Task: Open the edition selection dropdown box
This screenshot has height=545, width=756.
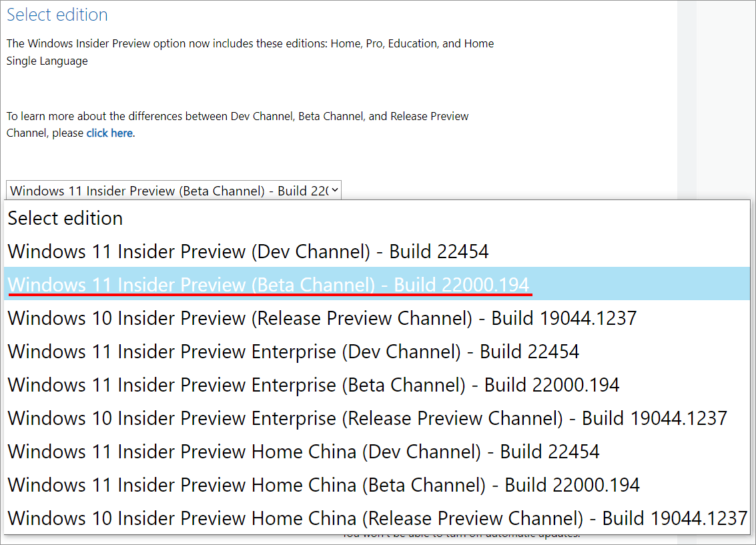Action: tap(173, 190)
